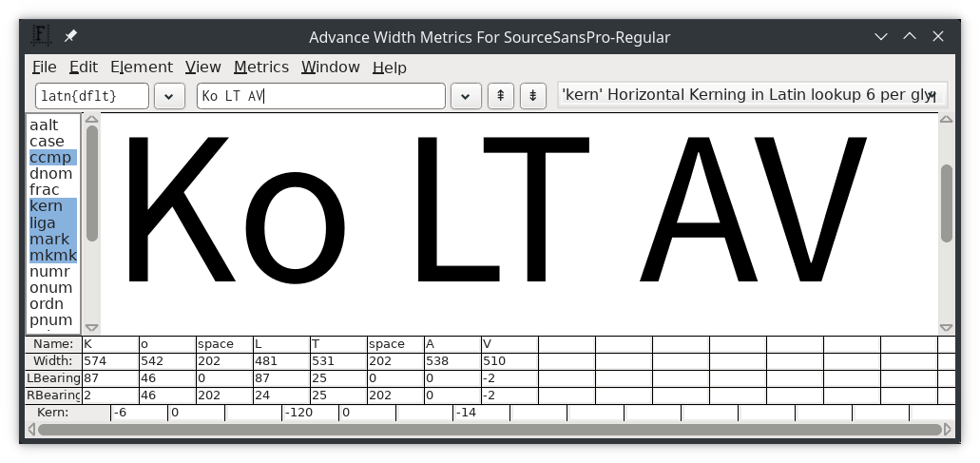This screenshot has height=463, width=980.
Task: Open the Window menu
Action: pos(330,67)
